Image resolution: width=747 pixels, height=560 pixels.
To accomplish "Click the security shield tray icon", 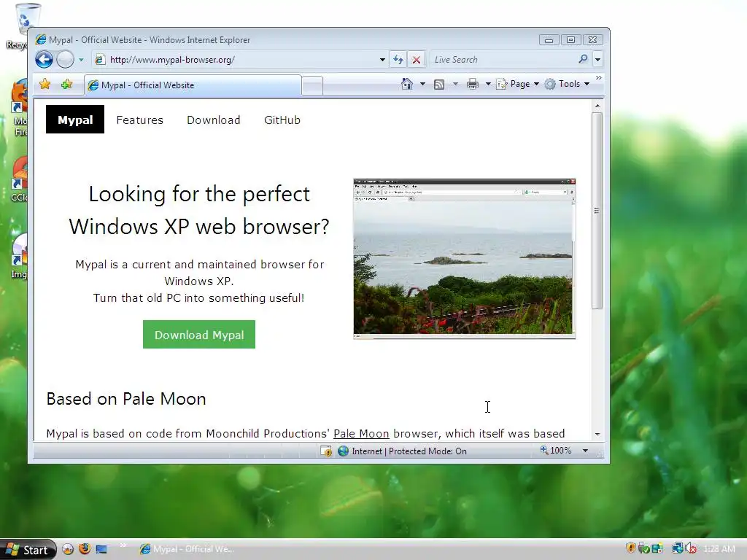I will (630, 548).
